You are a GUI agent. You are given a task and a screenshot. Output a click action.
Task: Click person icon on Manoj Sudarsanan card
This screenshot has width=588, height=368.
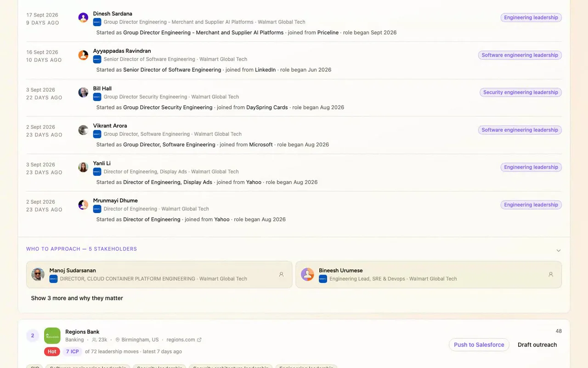point(282,274)
